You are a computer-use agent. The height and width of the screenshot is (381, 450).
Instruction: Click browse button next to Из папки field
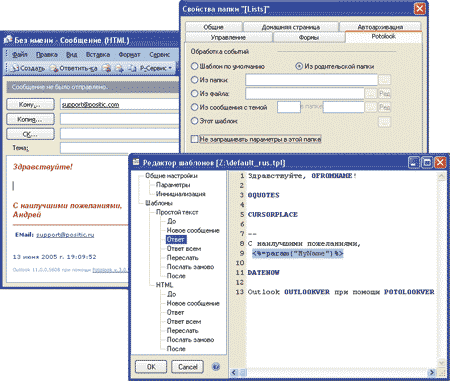(384, 80)
